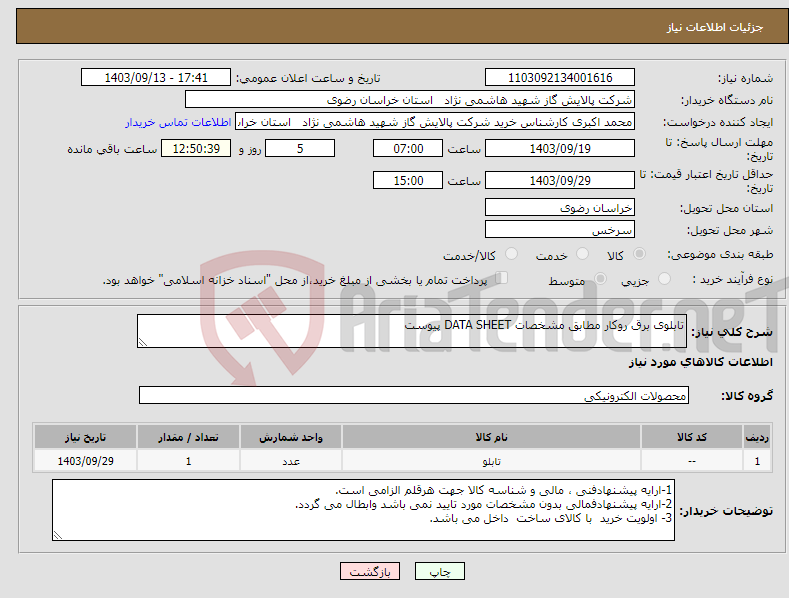Click the واحد شمارش column header
The image size is (789, 598).
point(291,437)
